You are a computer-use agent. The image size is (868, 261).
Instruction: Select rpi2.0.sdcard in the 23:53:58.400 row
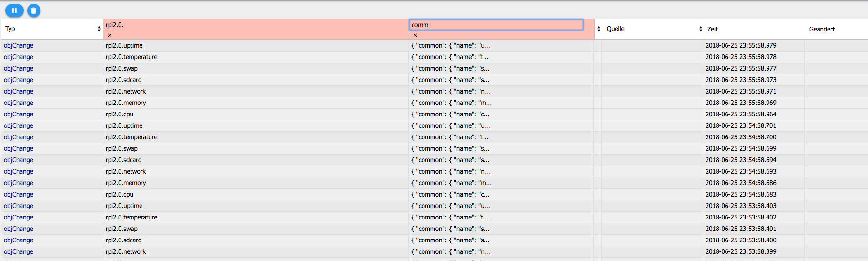tap(123, 240)
